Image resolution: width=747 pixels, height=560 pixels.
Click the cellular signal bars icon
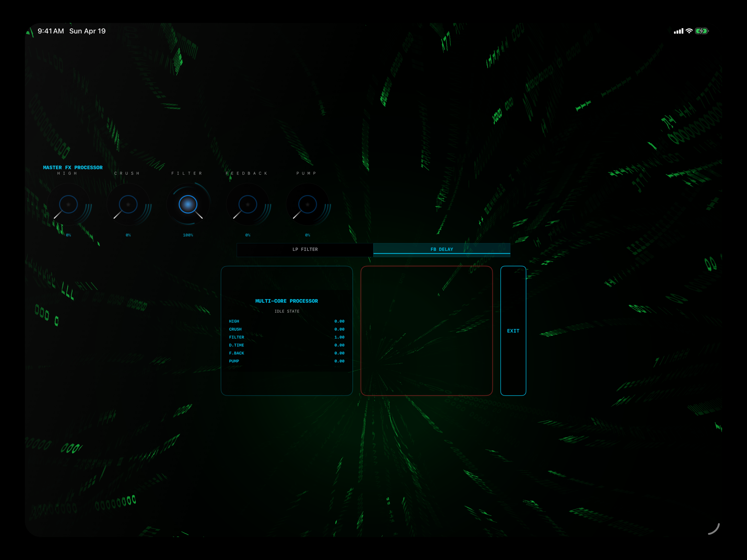point(678,31)
